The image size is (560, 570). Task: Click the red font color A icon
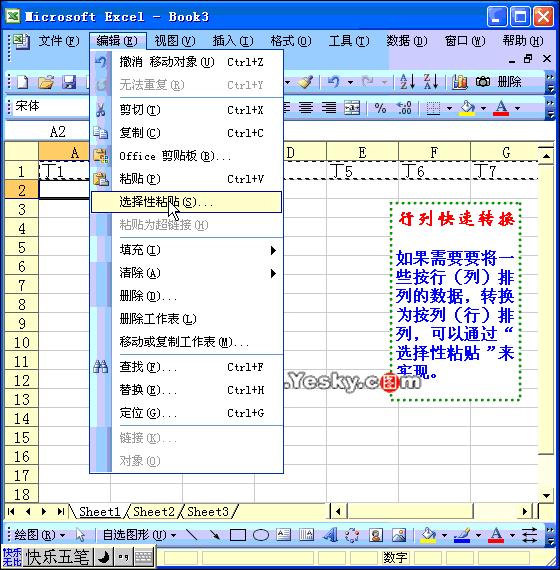pos(501,108)
